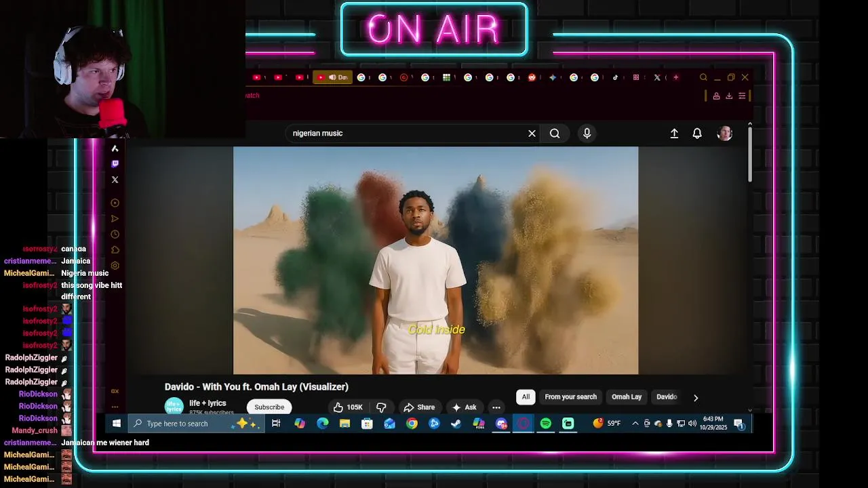Click the taskbar Type here to search box
The height and width of the screenshot is (488, 868).
pyautogui.click(x=195, y=424)
